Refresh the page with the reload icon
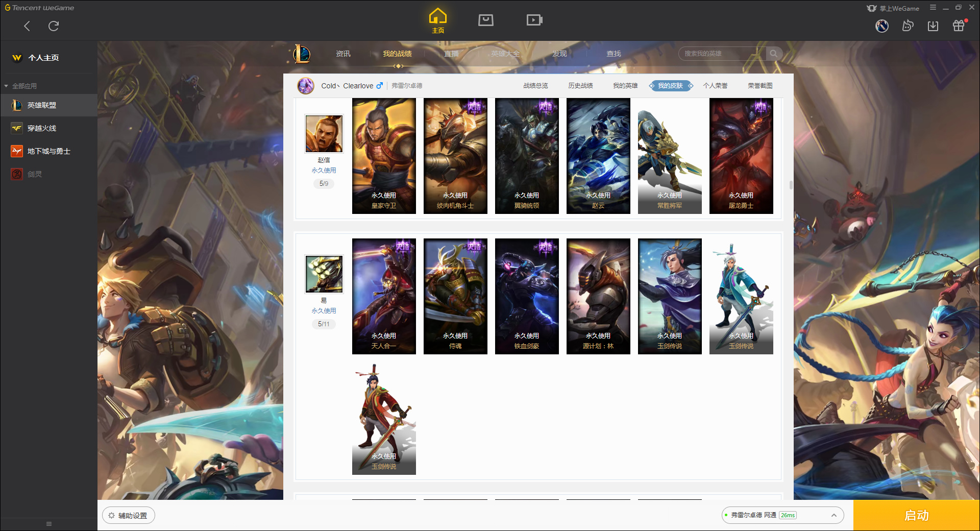The image size is (980, 531). click(54, 26)
